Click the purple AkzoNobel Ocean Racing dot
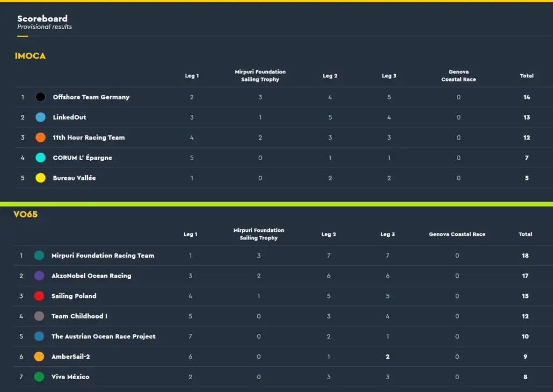The width and height of the screenshot is (553, 392). (39, 275)
